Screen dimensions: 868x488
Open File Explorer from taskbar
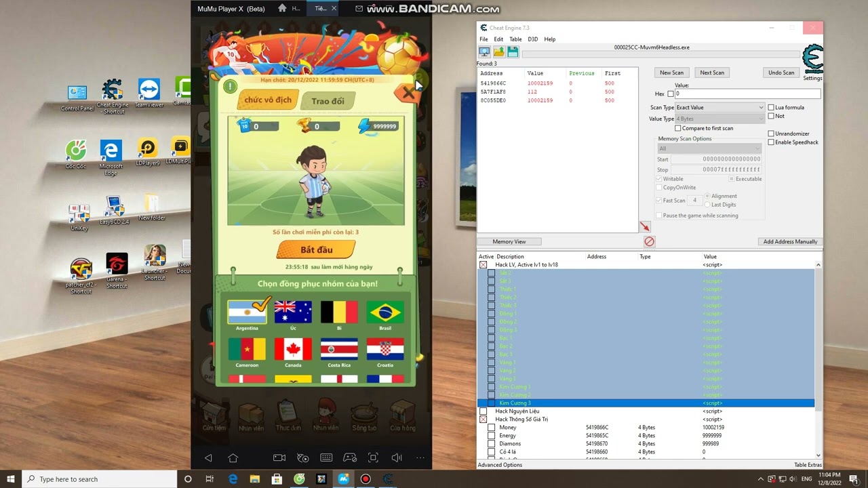(255, 479)
